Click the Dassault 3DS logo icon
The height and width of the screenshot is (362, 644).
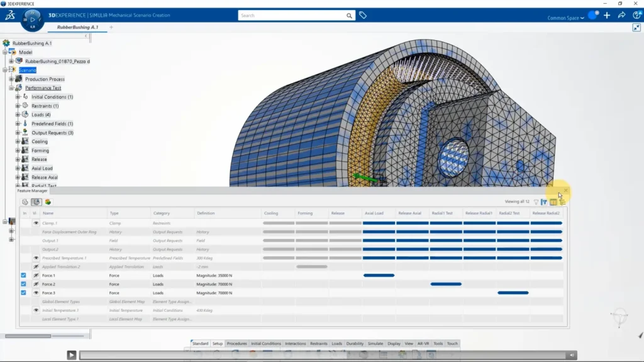tap(10, 16)
